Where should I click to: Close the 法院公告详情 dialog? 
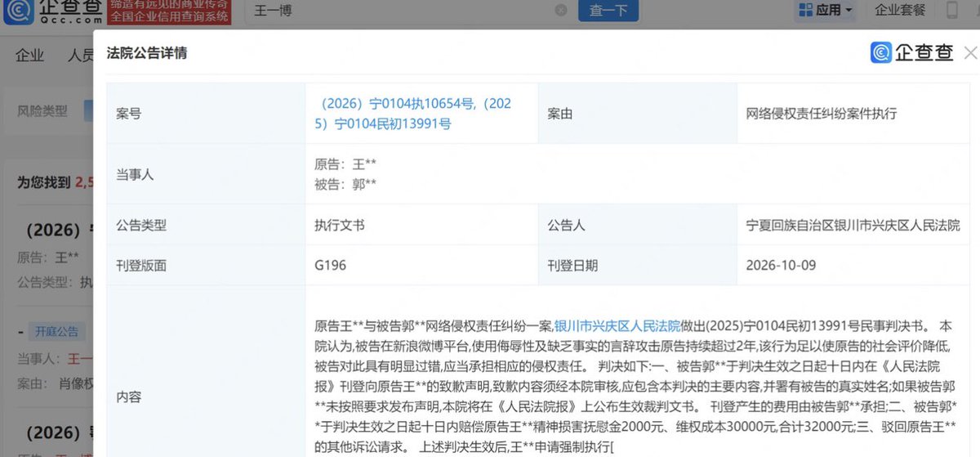click(x=970, y=53)
